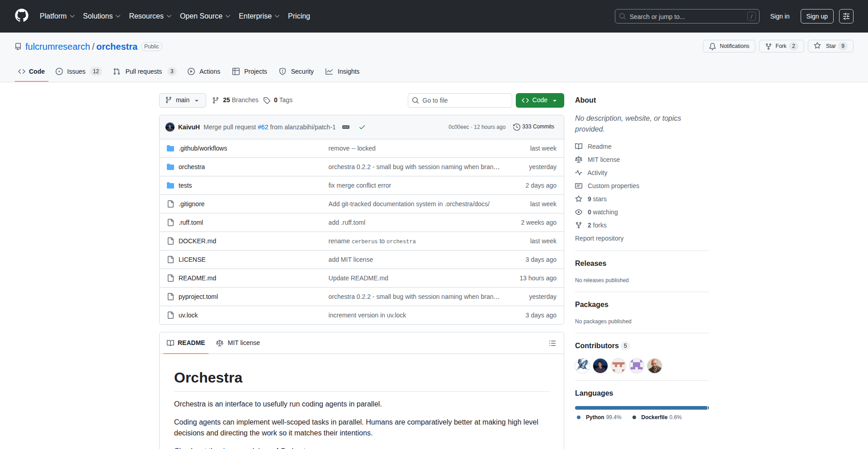Open the Security tab

[x=297, y=71]
